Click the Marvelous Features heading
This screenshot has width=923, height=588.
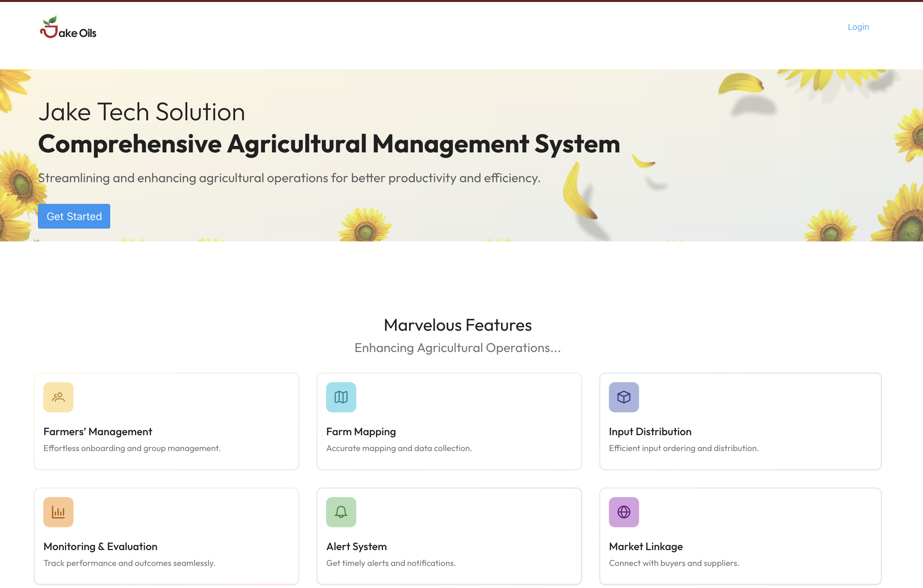click(458, 325)
